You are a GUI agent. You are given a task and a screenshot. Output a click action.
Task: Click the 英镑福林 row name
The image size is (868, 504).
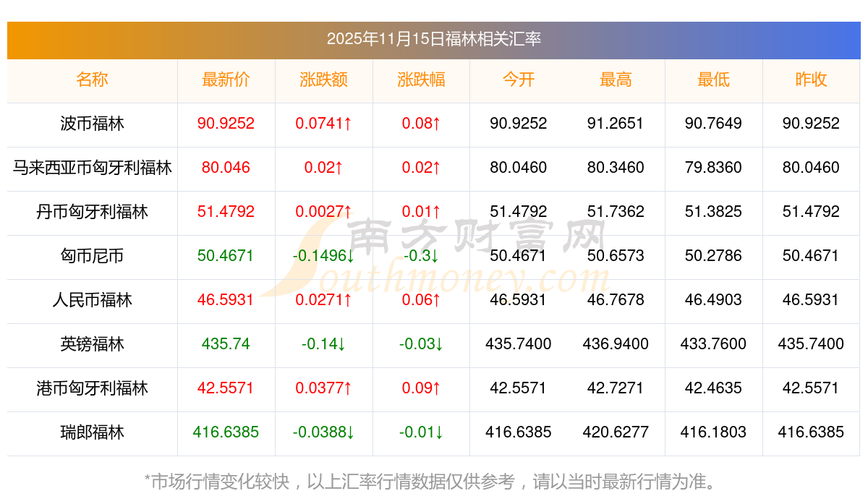92,344
